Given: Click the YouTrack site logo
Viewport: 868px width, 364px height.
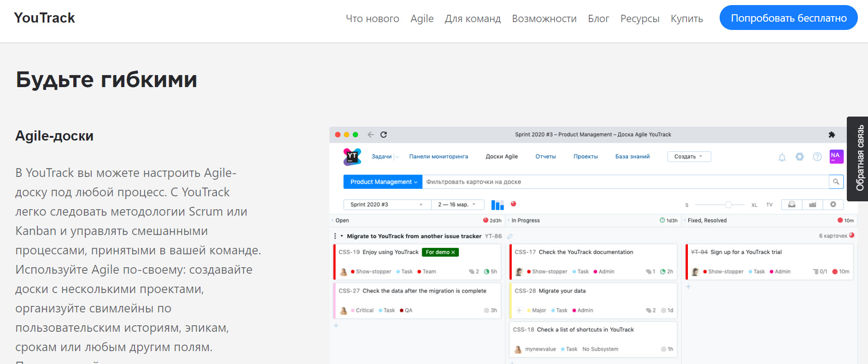Looking at the screenshot, I should (44, 18).
